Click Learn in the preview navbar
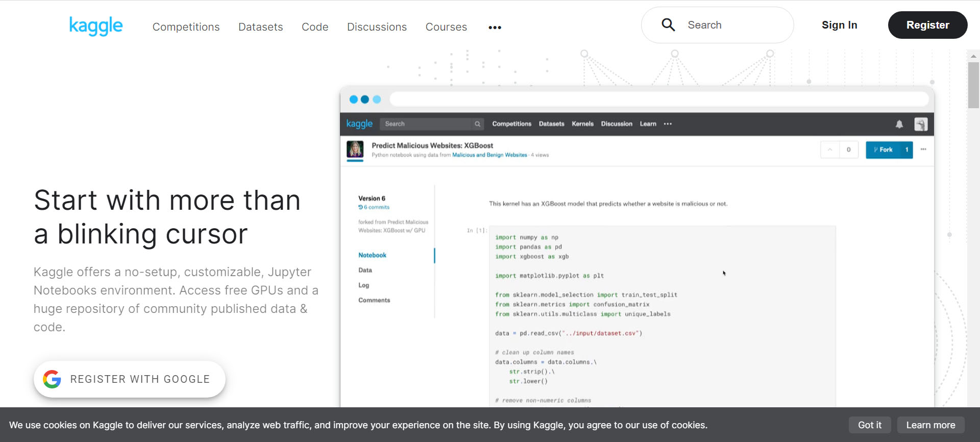The image size is (980, 442). coord(648,124)
